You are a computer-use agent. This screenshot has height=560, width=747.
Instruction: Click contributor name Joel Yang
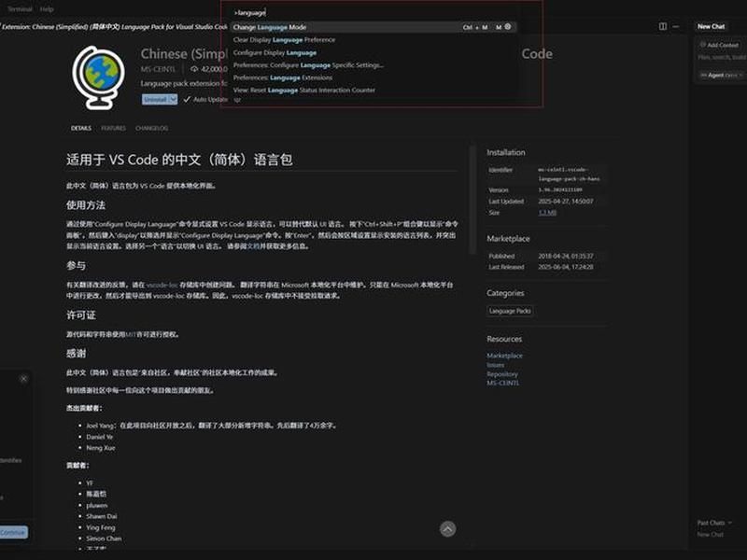tap(100, 426)
